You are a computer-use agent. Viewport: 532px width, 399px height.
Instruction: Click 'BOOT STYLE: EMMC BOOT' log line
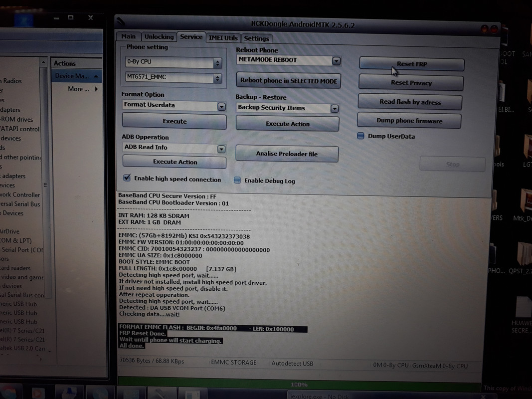(x=154, y=262)
